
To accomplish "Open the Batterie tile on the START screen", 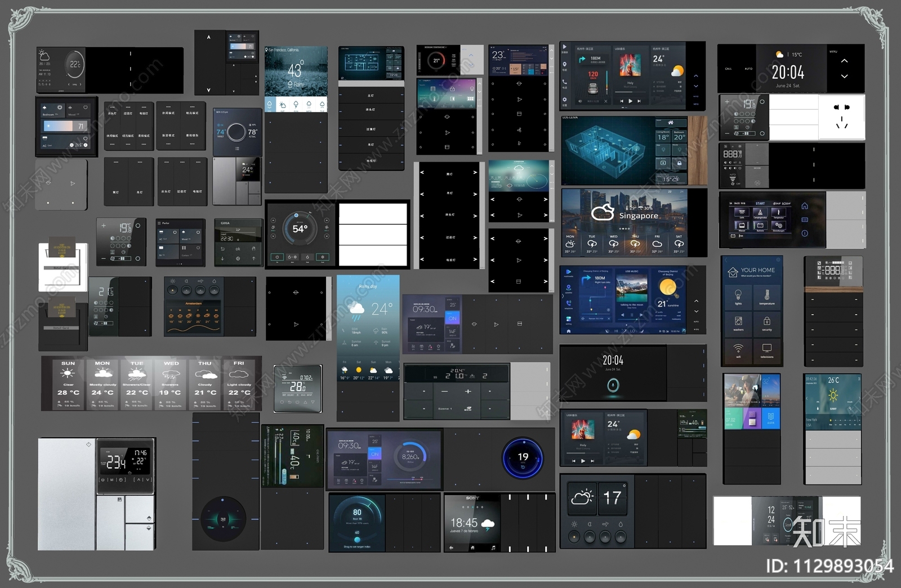I will click(760, 226).
